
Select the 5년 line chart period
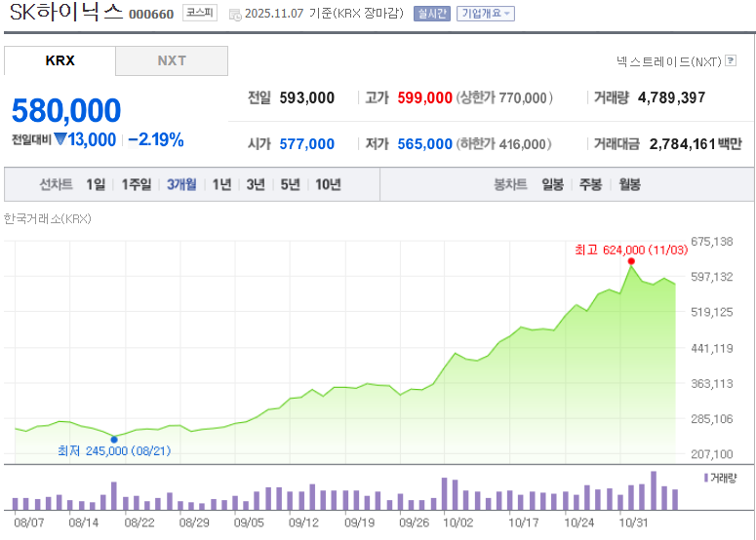[291, 184]
